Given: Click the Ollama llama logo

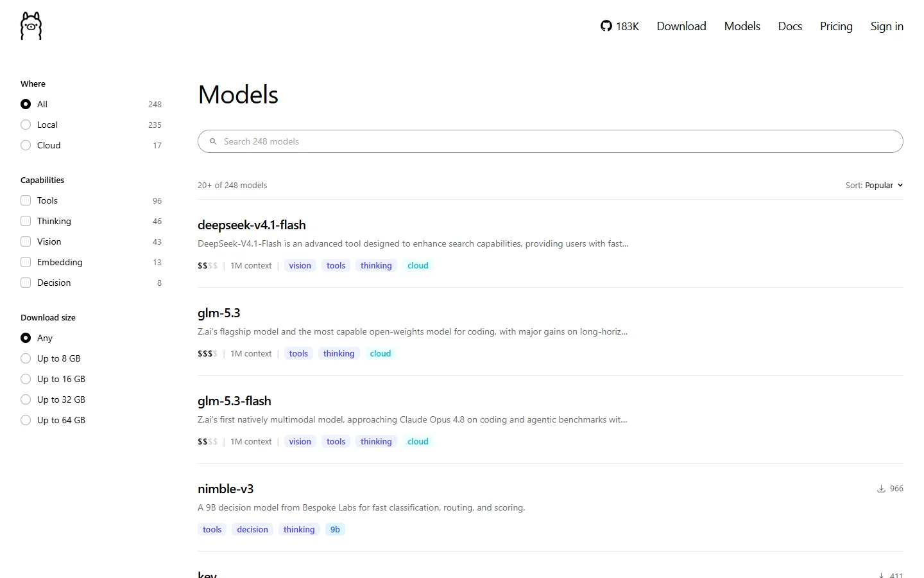Looking at the screenshot, I should click(x=31, y=26).
